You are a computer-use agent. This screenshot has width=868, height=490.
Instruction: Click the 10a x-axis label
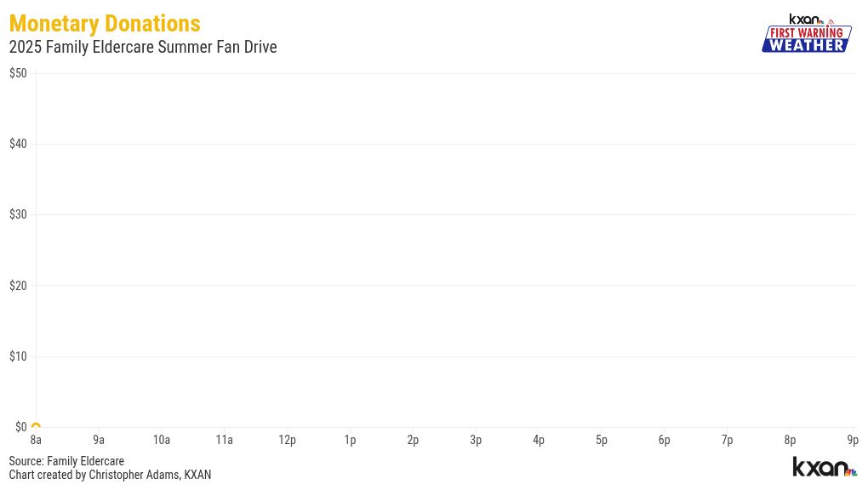click(x=162, y=440)
